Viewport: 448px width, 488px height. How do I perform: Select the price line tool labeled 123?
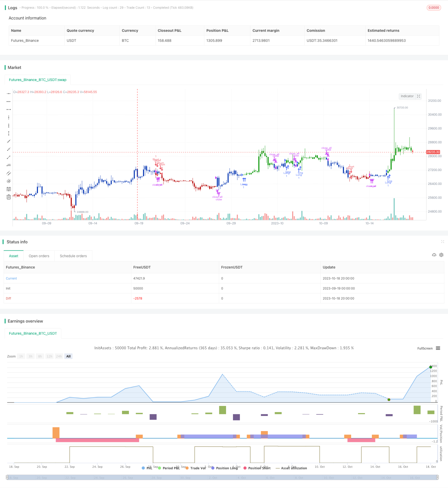coord(9,165)
